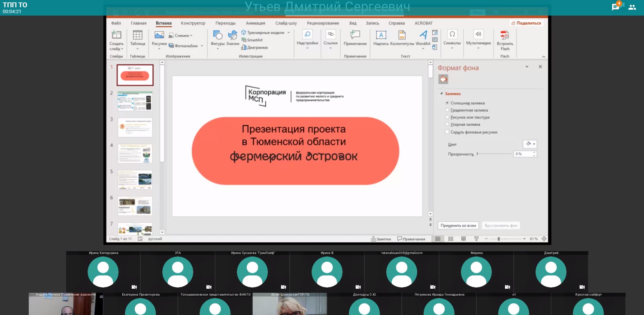Insert pictures via the Рисунки icon

[159, 35]
